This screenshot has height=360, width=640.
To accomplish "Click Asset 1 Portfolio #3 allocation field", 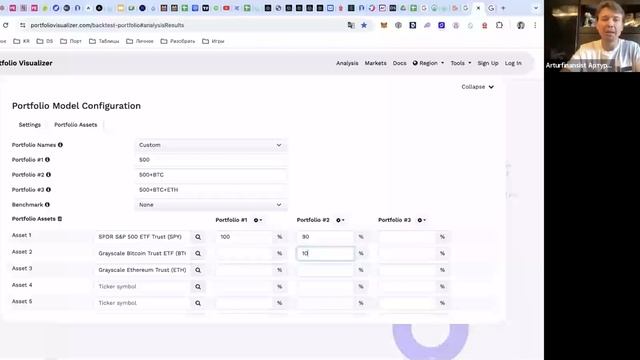I will (x=407, y=237).
